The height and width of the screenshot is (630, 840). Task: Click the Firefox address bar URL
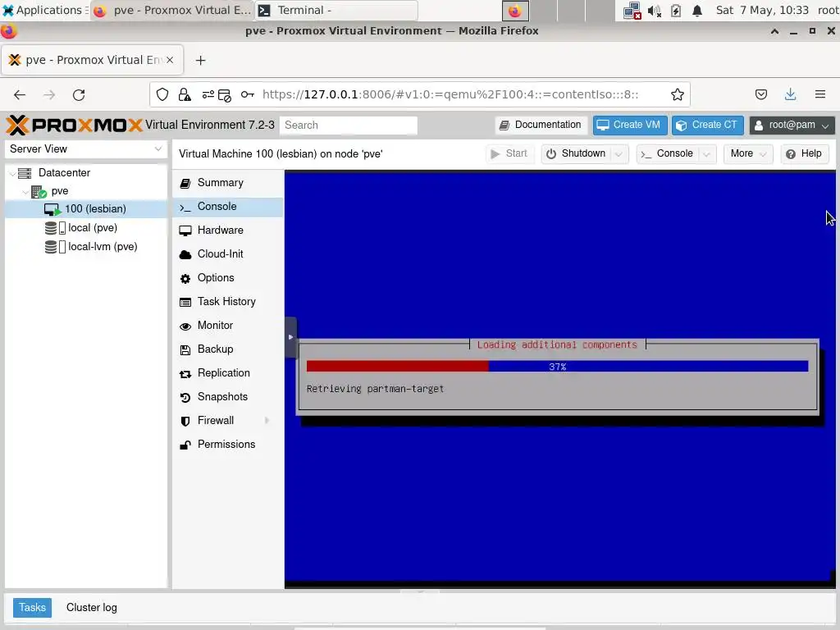tap(450, 95)
